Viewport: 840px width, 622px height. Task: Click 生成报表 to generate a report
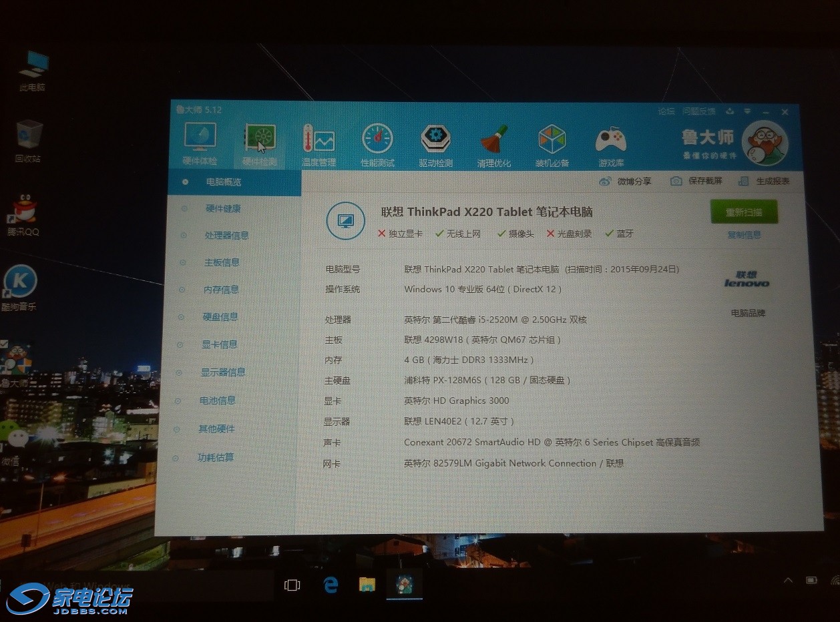764,182
